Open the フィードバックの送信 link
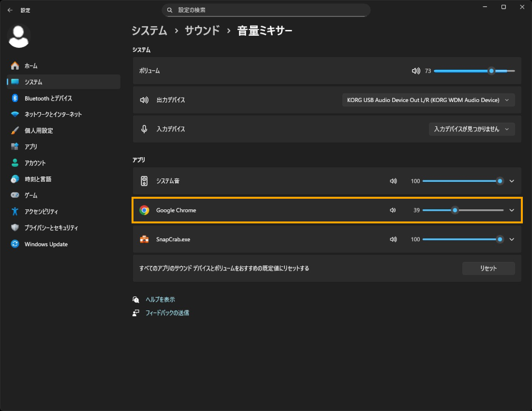The image size is (532, 411). 167,313
